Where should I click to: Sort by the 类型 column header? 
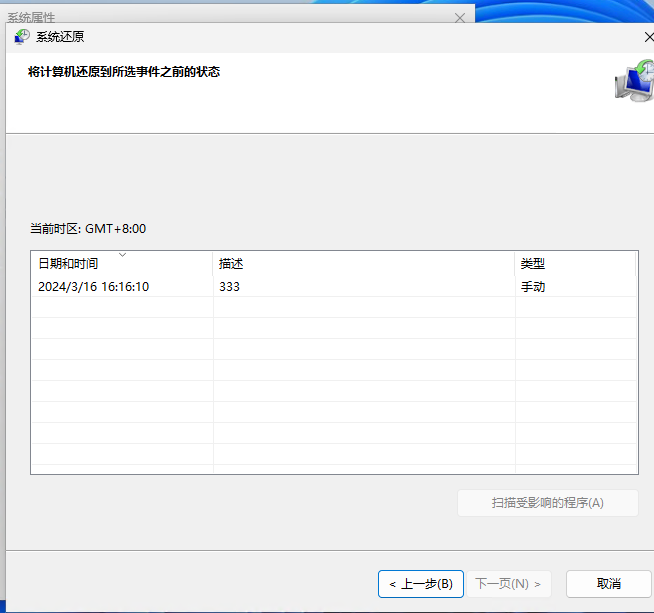tap(532, 264)
